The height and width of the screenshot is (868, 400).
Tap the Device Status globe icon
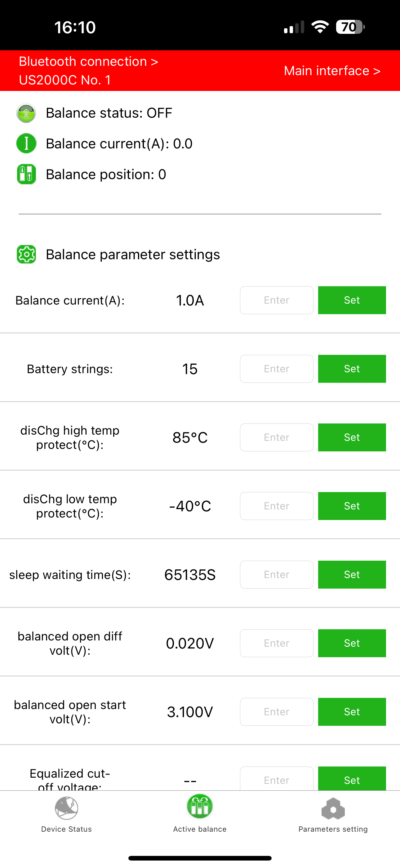(x=66, y=808)
